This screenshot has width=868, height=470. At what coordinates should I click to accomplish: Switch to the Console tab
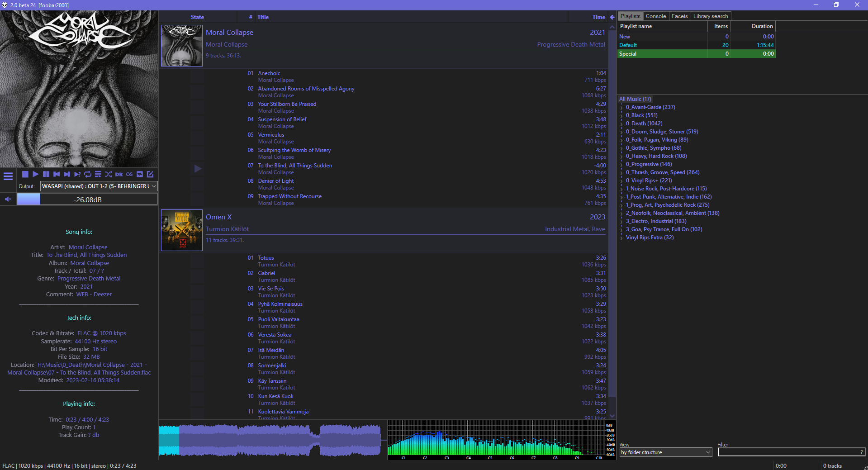pos(655,16)
